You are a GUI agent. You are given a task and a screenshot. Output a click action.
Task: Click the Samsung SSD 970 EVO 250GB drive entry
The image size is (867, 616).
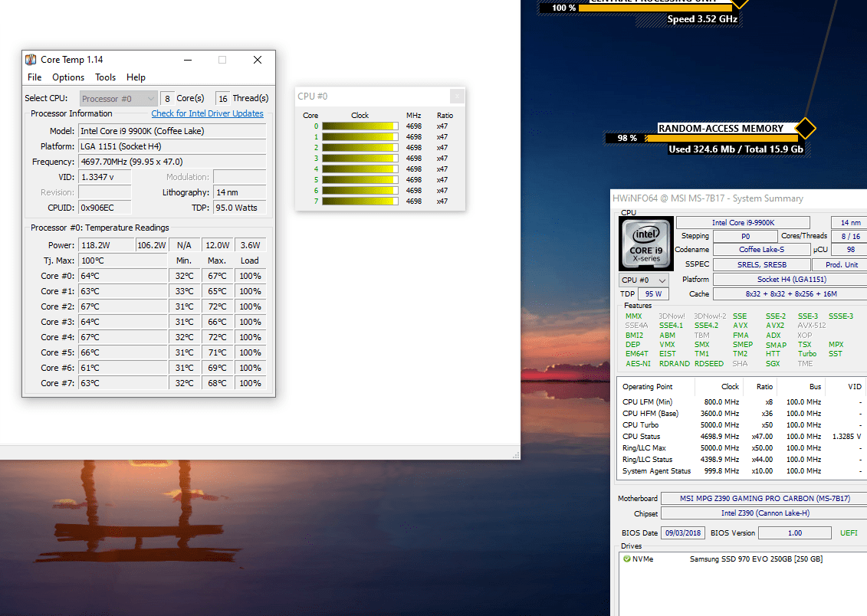click(756, 559)
